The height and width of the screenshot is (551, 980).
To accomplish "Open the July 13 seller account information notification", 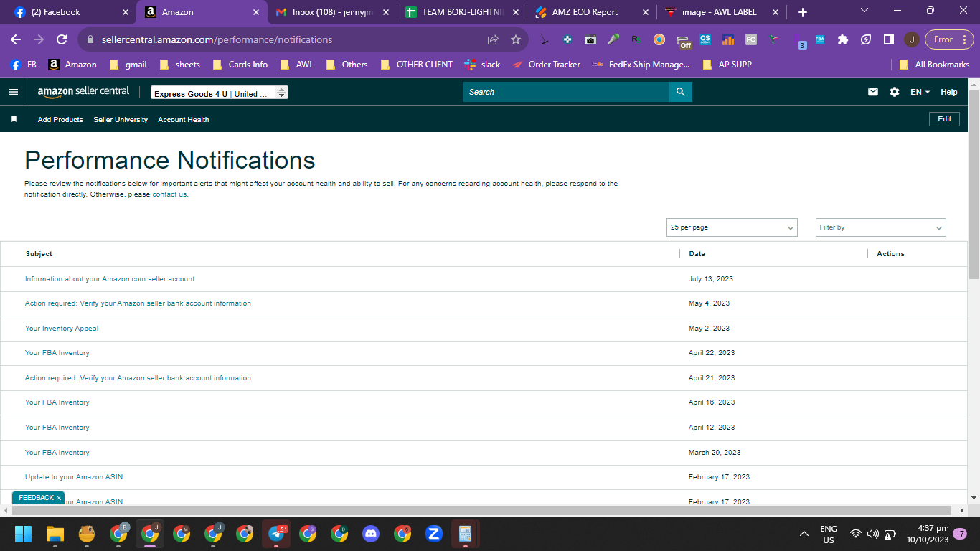I will pos(110,279).
